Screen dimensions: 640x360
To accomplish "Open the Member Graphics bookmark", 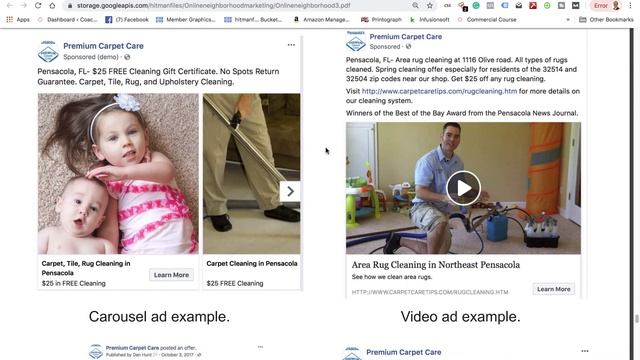I will pos(186,20).
